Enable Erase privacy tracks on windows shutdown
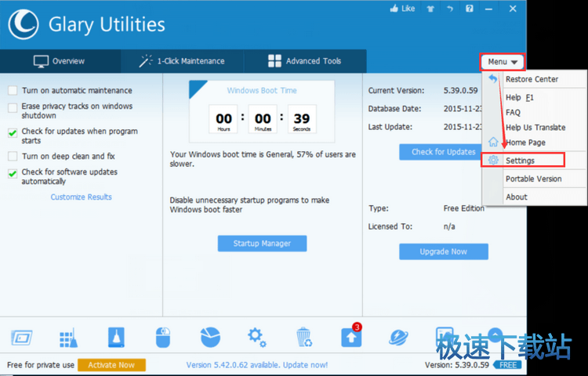588x376 pixels. (13, 108)
